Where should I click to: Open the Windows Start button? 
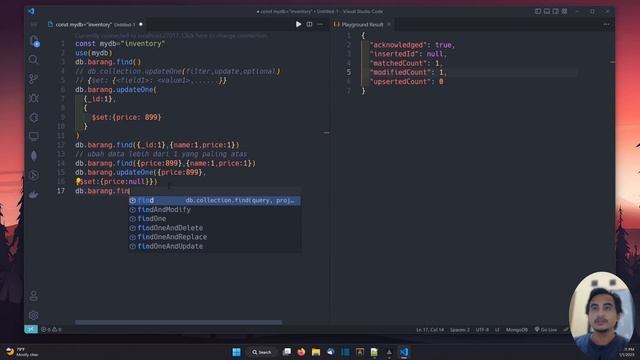pos(236,352)
